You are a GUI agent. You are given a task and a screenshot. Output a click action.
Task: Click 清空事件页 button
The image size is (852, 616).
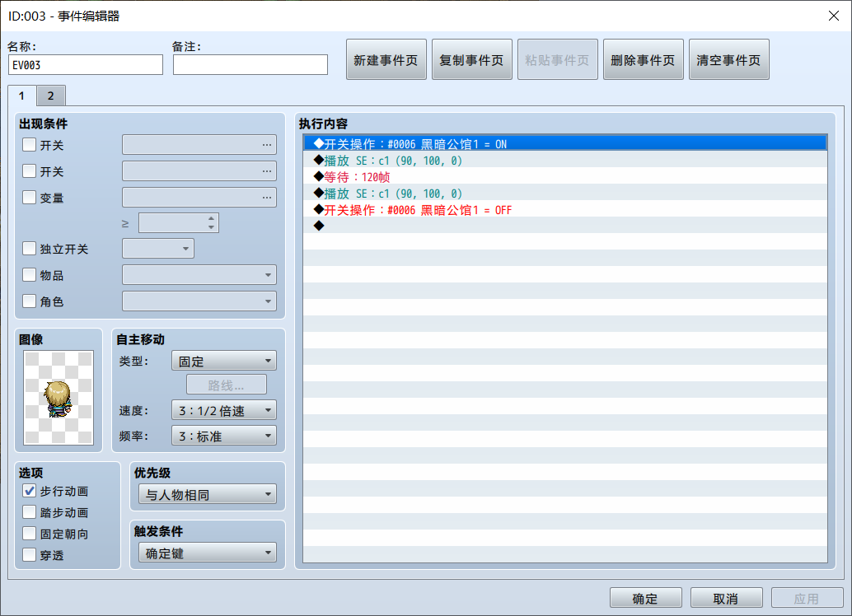[728, 60]
